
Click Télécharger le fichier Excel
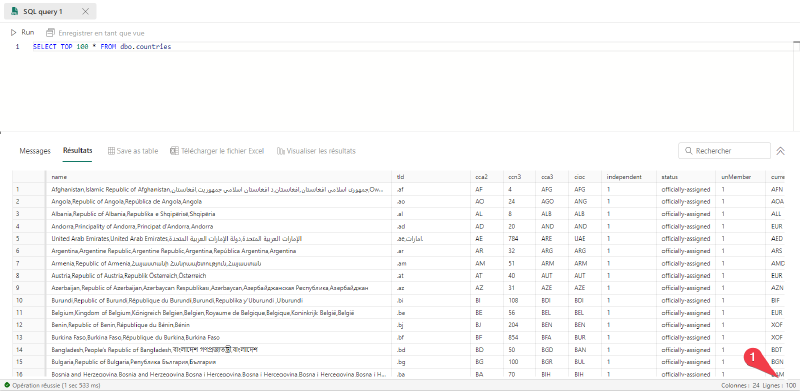(217, 151)
